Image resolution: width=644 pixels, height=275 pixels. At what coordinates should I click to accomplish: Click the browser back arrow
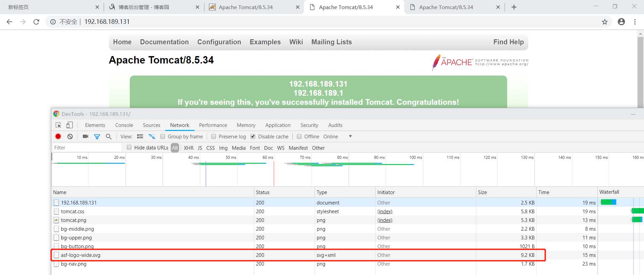point(9,22)
